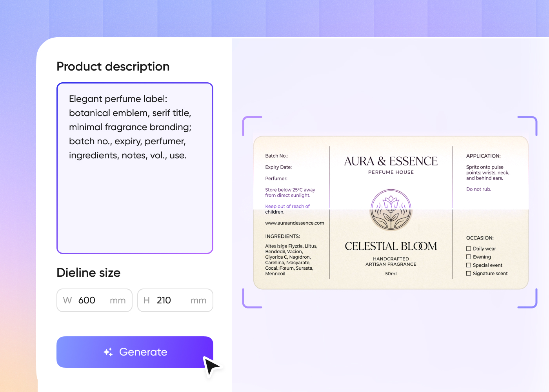549x392 pixels.
Task: Click the botanical lotus emblem on the label
Action: click(x=391, y=210)
